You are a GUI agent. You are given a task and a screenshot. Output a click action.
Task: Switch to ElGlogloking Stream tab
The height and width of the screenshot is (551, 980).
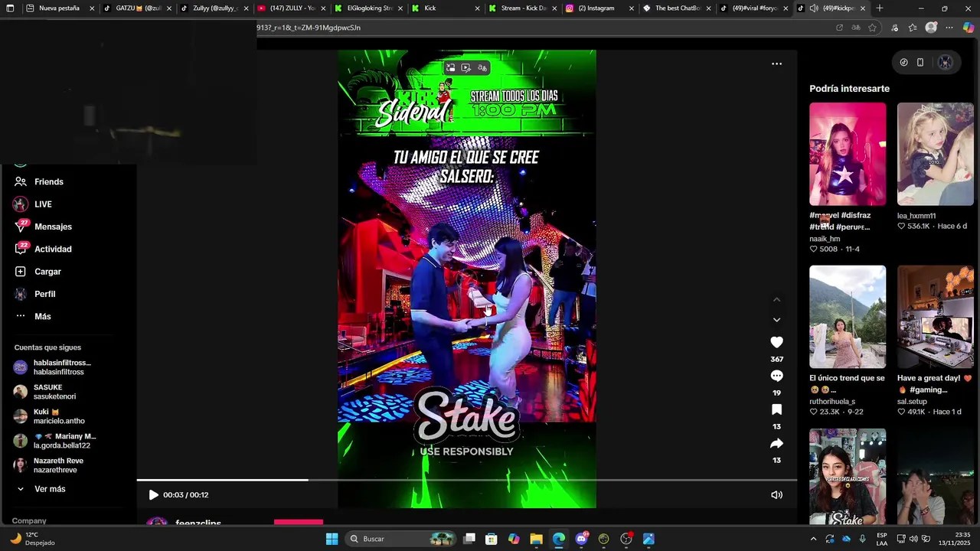(x=369, y=8)
